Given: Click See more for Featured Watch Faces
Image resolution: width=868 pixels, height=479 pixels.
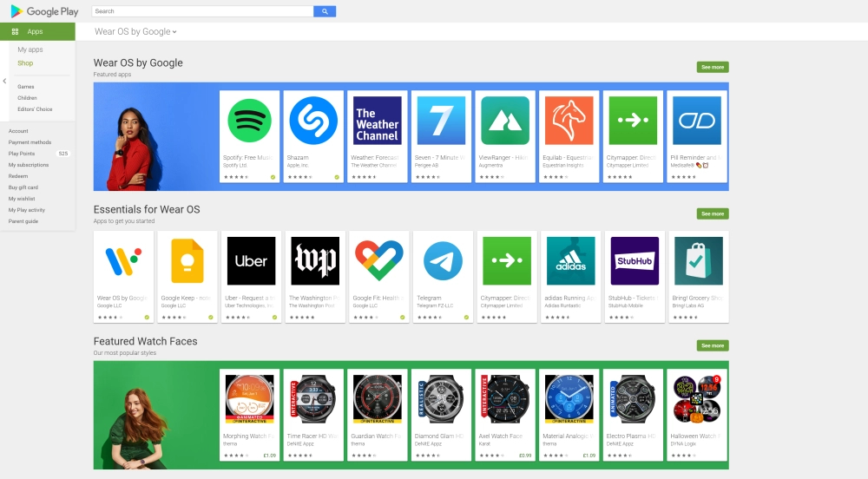Looking at the screenshot, I should tap(713, 345).
